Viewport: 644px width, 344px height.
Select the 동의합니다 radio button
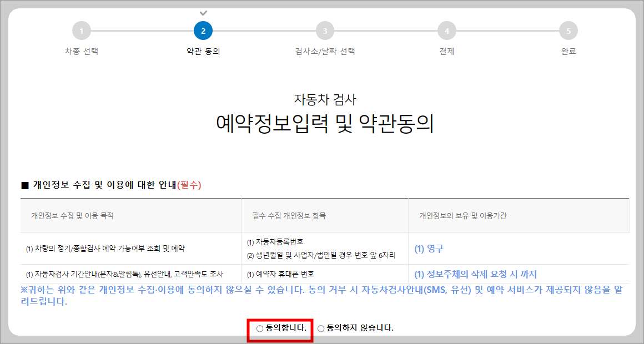click(259, 328)
